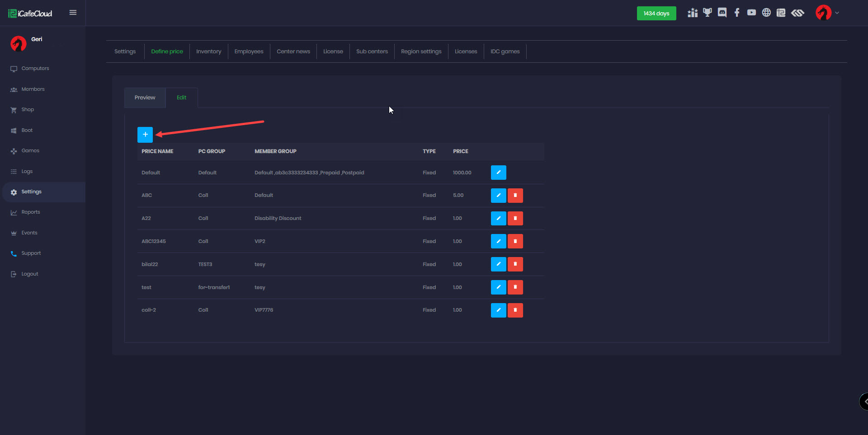The width and height of the screenshot is (868, 435).
Task: Click the YouTube icon in header
Action: coord(751,13)
